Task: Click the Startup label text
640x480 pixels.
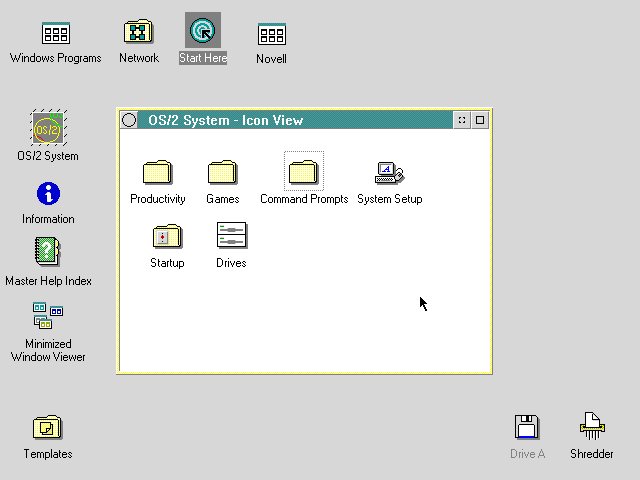Action: click(x=167, y=263)
